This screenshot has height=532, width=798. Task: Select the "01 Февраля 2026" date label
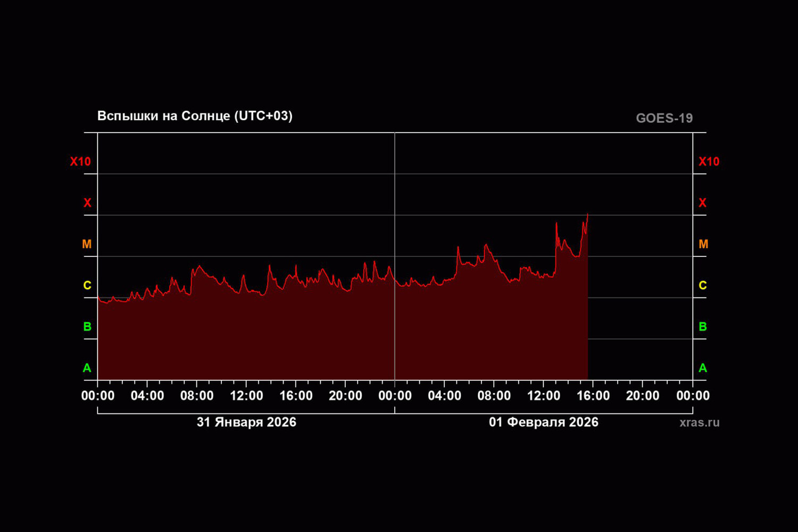543,422
